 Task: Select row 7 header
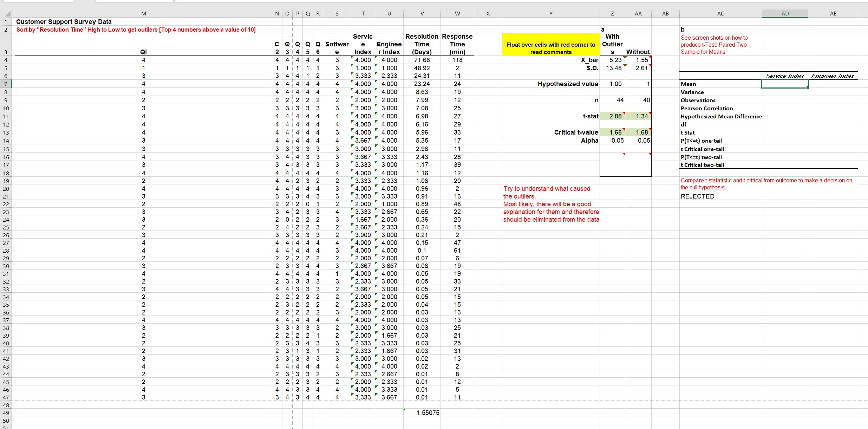click(x=6, y=84)
